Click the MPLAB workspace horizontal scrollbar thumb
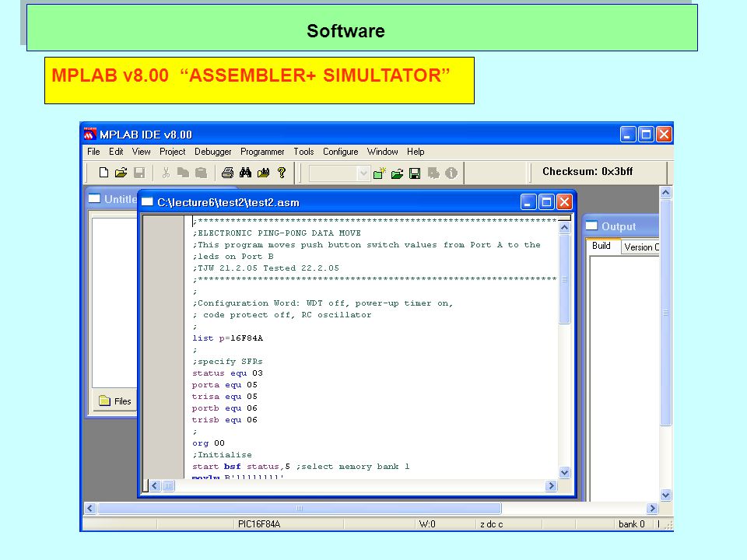Viewport: 747px width, 560px height. click(x=299, y=508)
